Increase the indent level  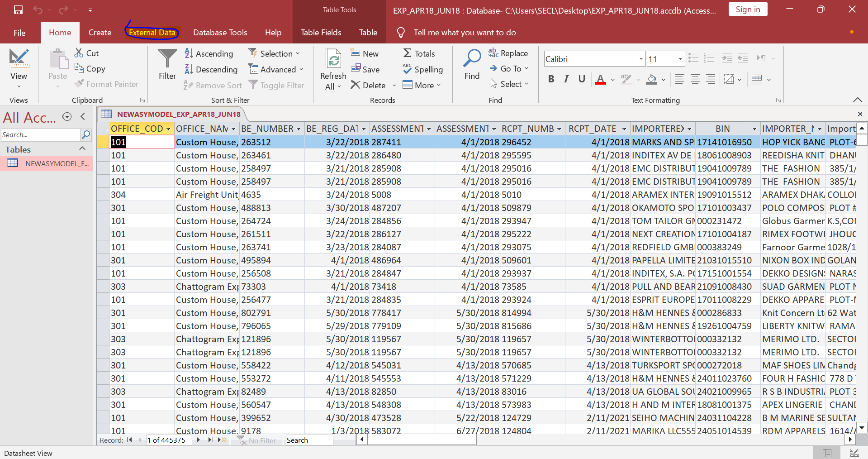(727, 58)
